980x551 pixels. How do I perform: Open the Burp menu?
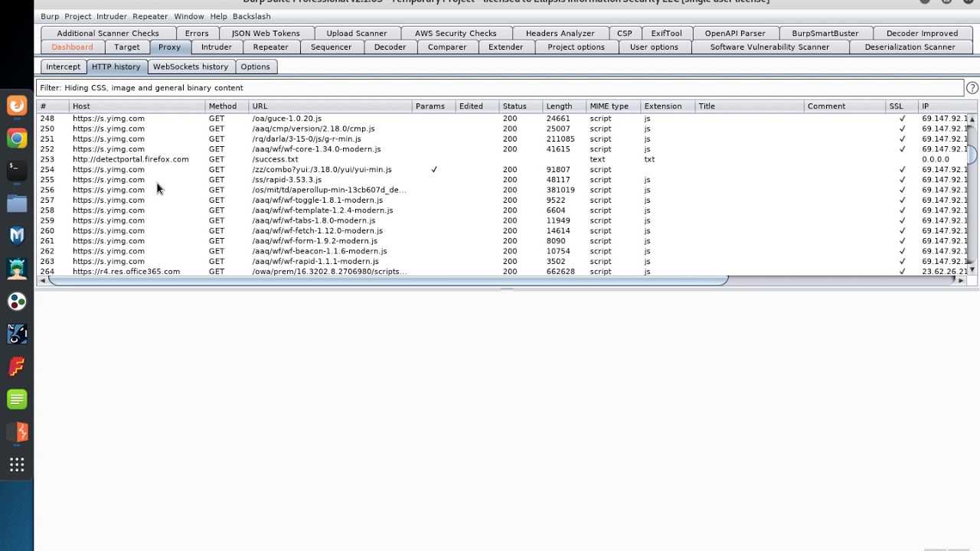tap(50, 16)
